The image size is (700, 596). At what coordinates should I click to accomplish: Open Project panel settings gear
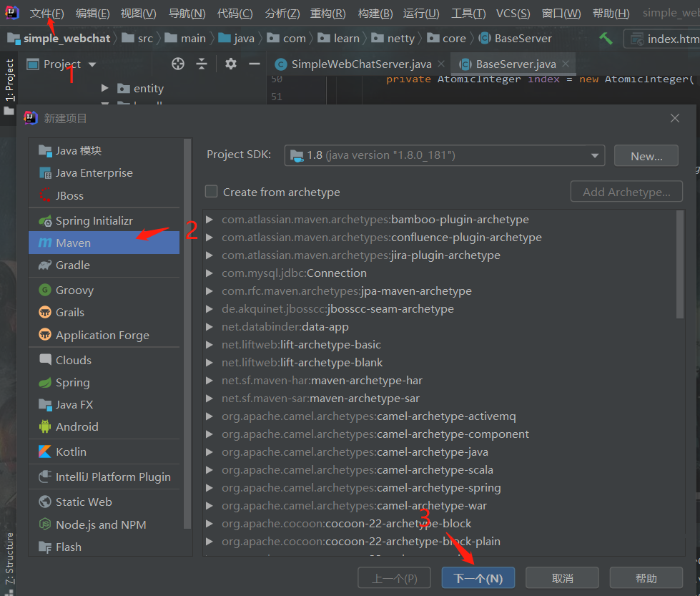[231, 64]
